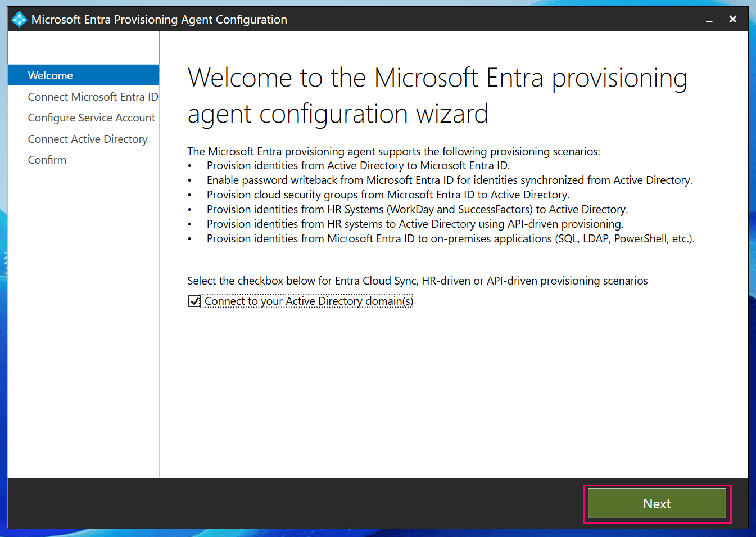
Task: Click the Microsoft Entra diamond app icon
Action: coord(19,19)
